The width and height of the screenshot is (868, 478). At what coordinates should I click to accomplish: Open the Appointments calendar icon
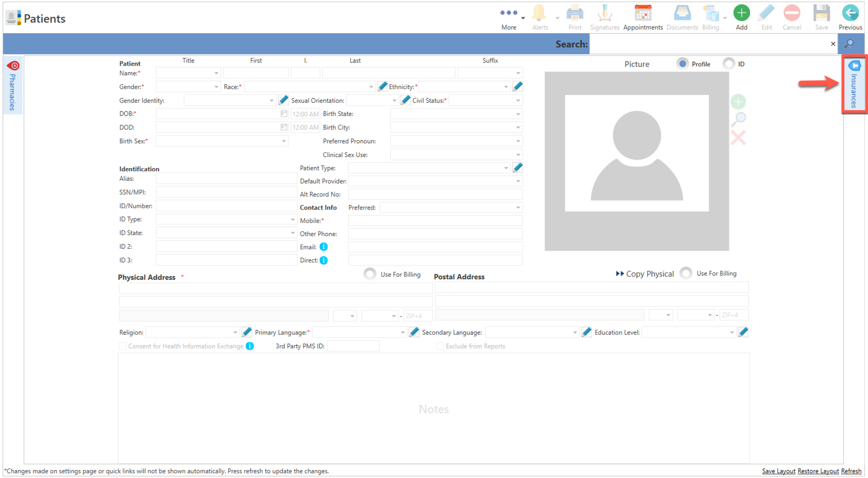click(x=643, y=14)
